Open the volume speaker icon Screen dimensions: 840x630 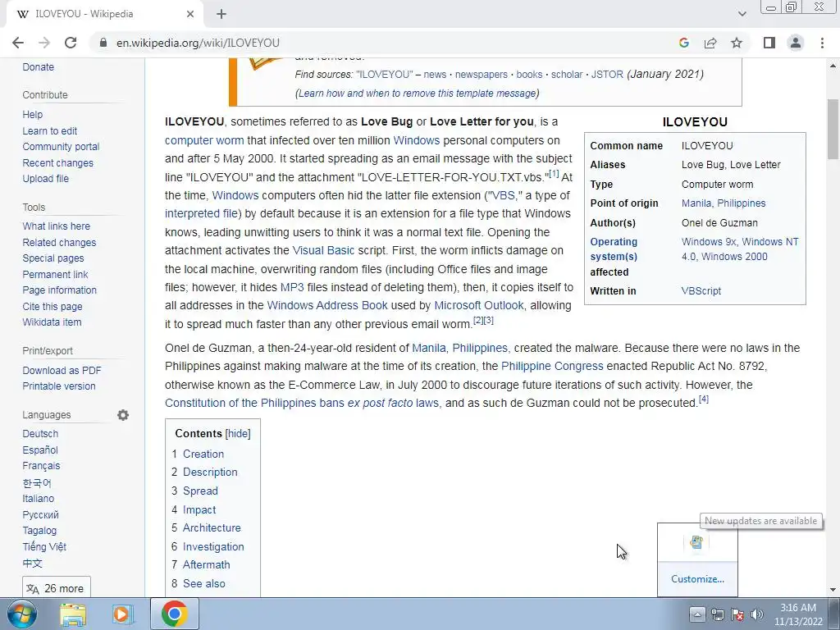point(757,614)
